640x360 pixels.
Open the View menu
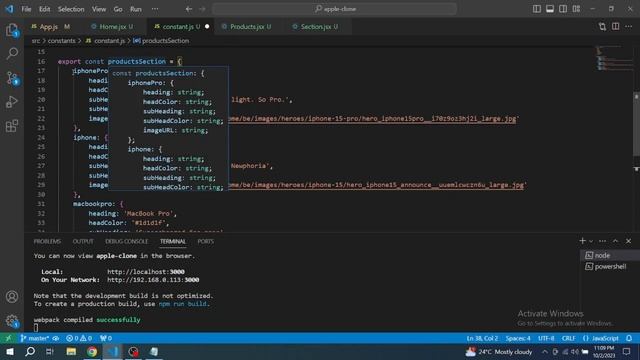point(99,9)
